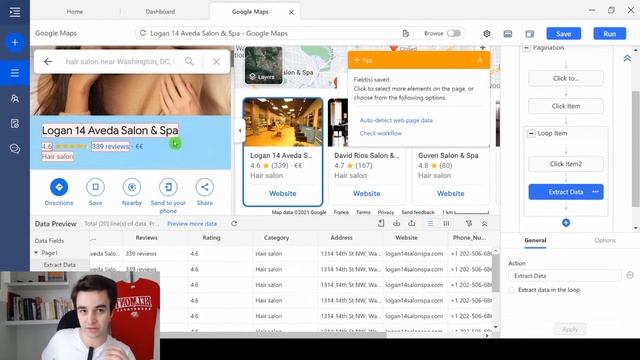Click Check workflow link
The width and height of the screenshot is (640, 360).
380,133
